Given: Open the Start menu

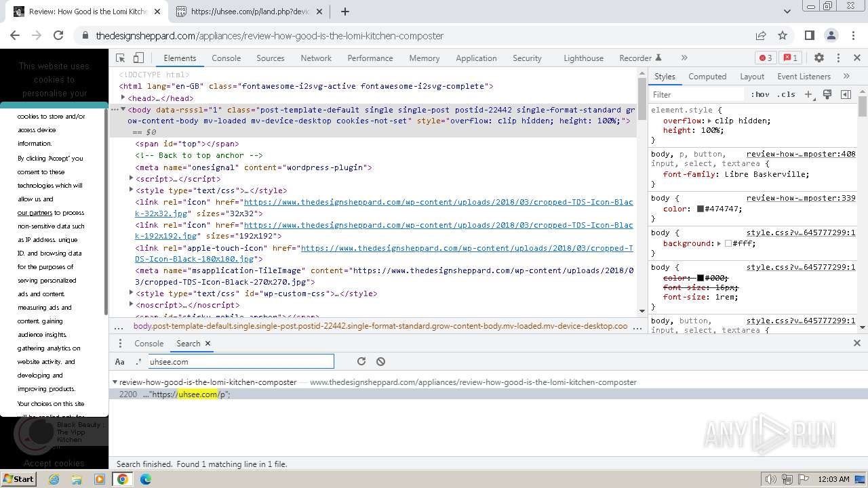Looking at the screenshot, I should (18, 479).
